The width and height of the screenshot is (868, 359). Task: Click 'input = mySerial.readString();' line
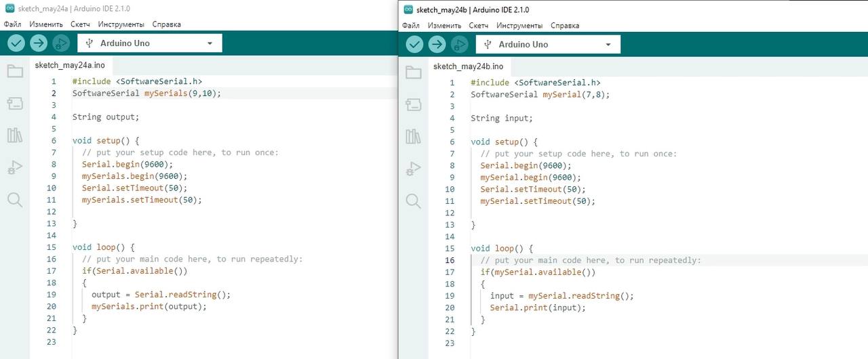[562, 296]
